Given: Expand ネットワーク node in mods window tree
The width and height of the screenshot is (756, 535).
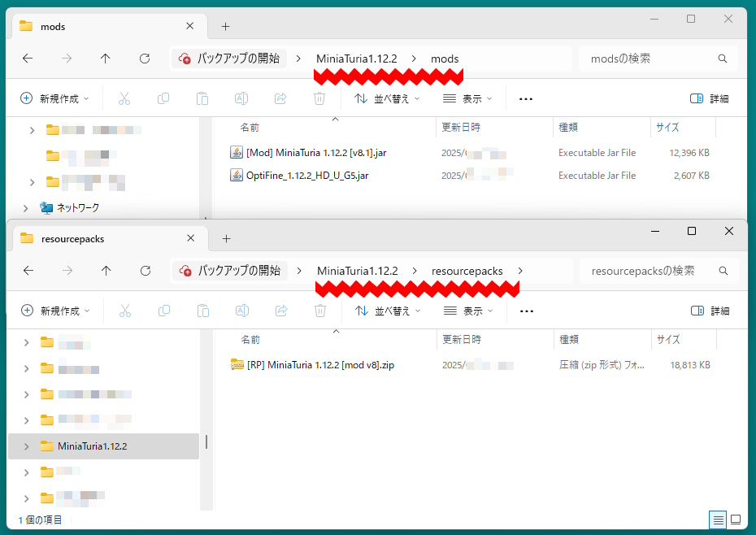Looking at the screenshot, I should [x=25, y=208].
